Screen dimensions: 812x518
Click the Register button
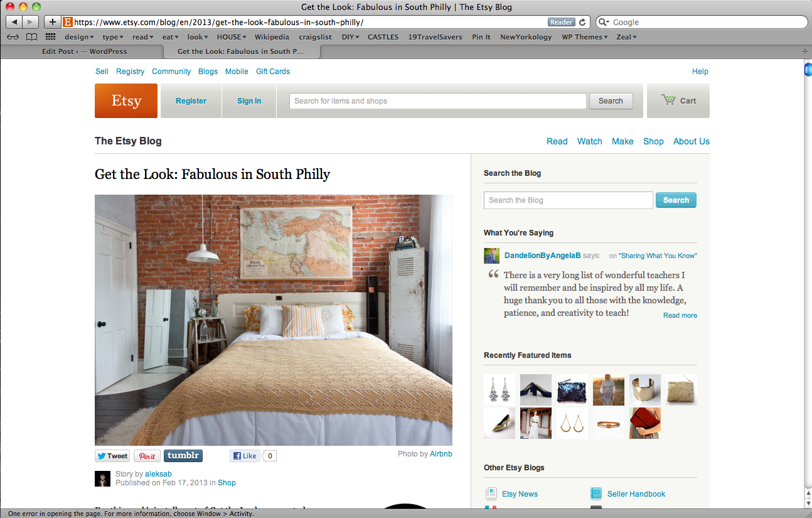[191, 100]
